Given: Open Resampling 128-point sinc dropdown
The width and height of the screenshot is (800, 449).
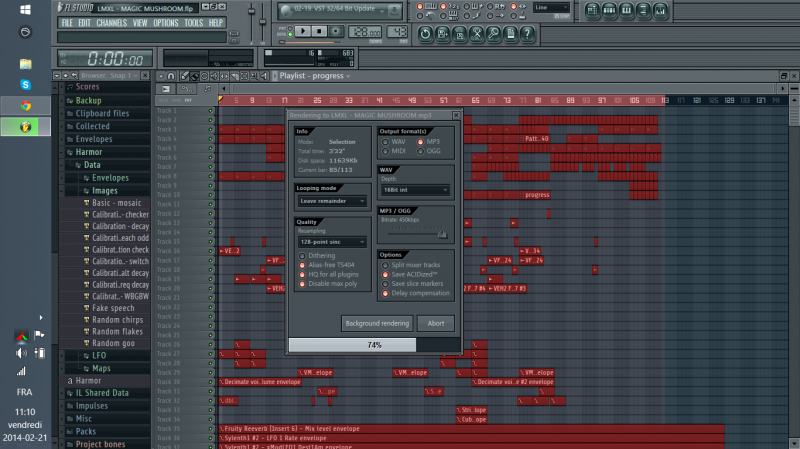Looking at the screenshot, I should click(332, 242).
